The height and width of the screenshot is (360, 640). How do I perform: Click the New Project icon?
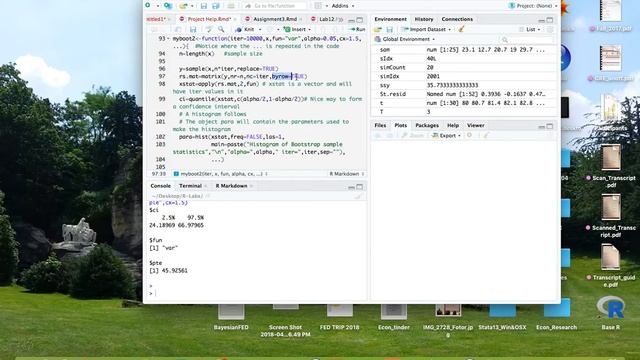168,6
